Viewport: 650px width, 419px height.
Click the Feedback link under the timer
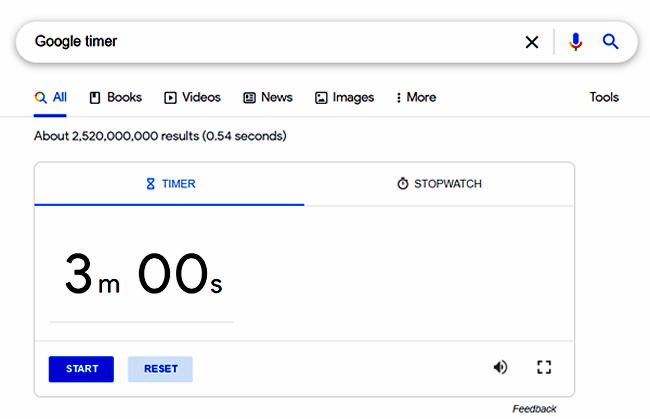coord(534,409)
